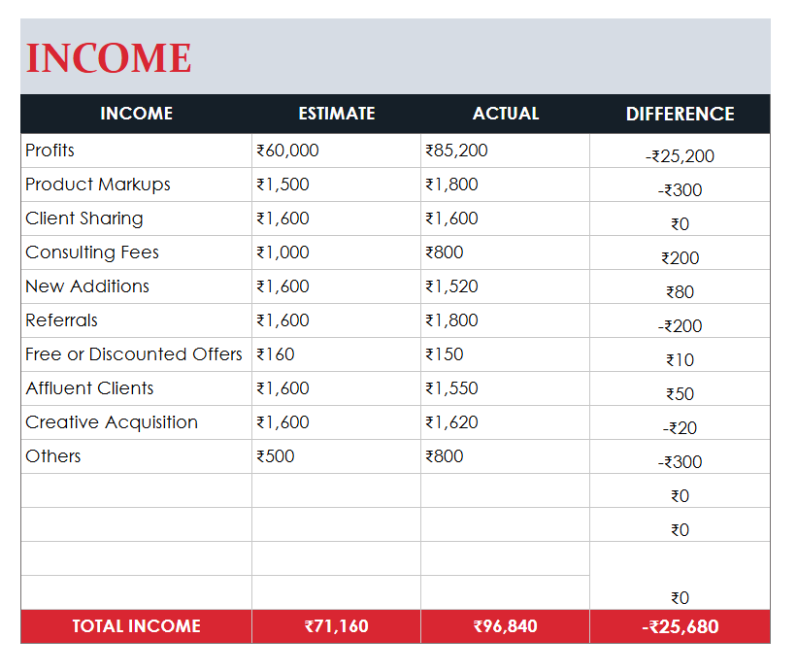Select Creative Acquisition actual ₹1,620 cell
Image resolution: width=797 pixels, height=672 pixels.
click(452, 422)
